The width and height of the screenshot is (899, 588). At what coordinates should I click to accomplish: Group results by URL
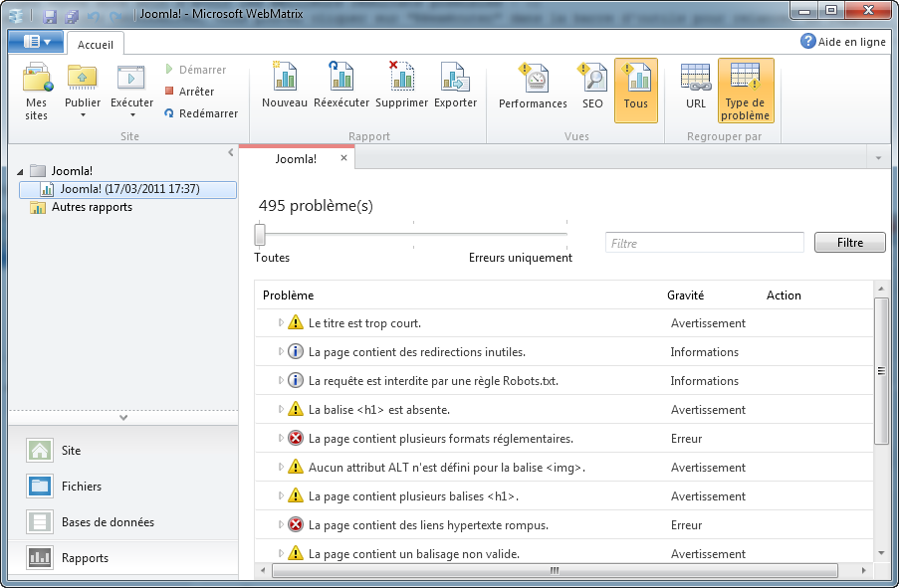[x=695, y=88]
